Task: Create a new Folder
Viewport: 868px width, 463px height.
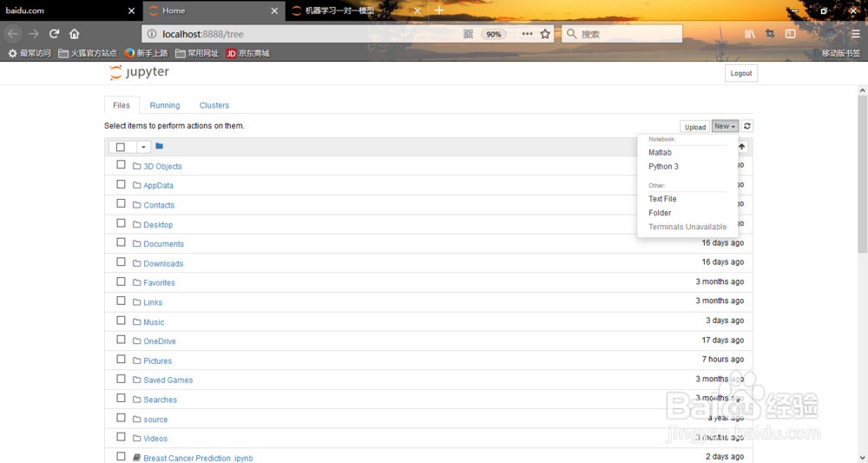Action: (x=660, y=213)
